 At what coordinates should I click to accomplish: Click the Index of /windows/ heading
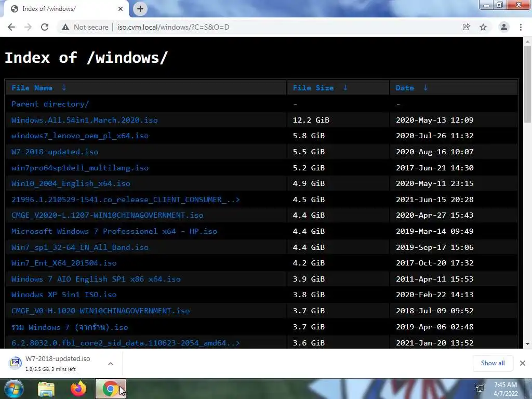click(x=86, y=58)
